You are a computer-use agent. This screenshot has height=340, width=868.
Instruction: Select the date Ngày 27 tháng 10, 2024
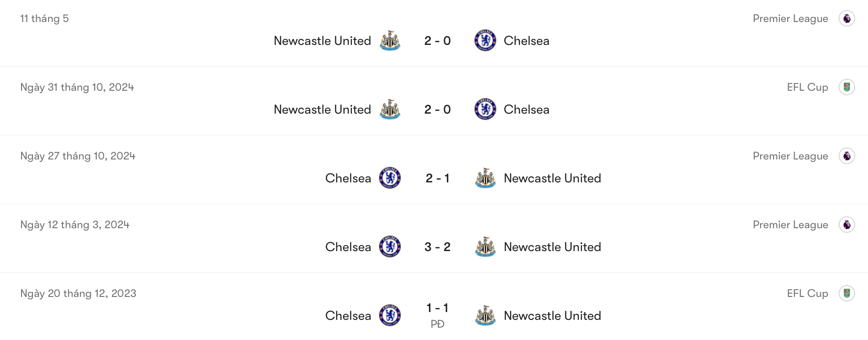pyautogui.click(x=78, y=156)
